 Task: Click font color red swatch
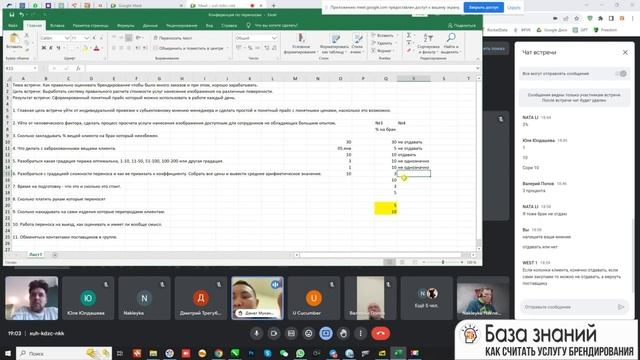coord(96,49)
